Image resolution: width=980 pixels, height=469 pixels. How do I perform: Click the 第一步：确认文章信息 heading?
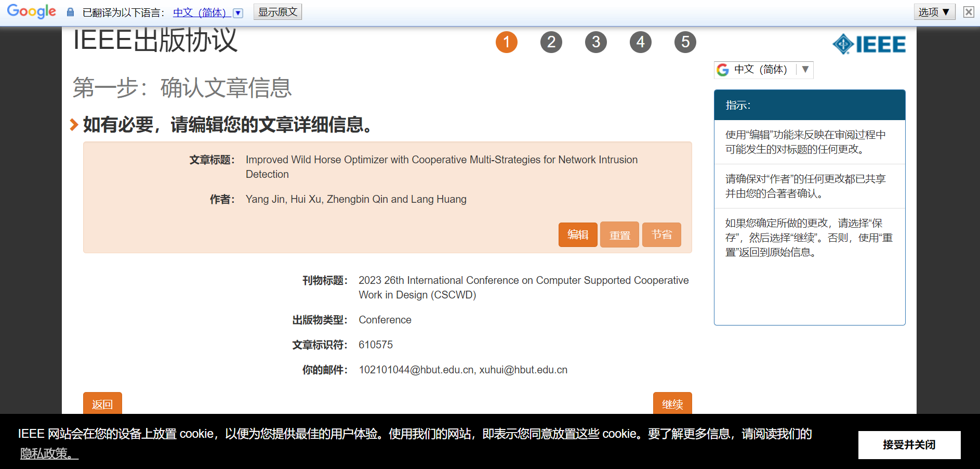[182, 87]
